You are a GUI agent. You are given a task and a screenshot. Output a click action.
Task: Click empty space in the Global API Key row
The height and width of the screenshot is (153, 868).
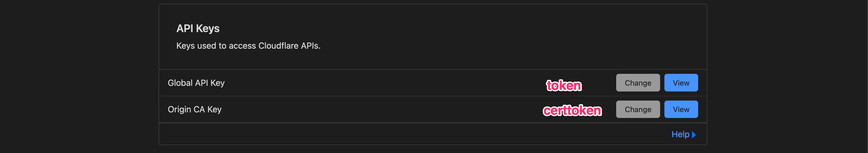(x=371, y=83)
